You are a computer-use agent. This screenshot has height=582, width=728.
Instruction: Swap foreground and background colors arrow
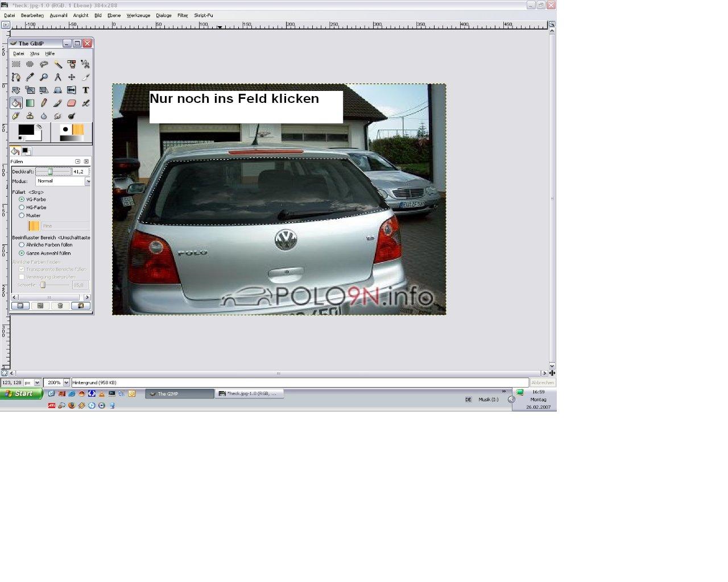click(39, 127)
